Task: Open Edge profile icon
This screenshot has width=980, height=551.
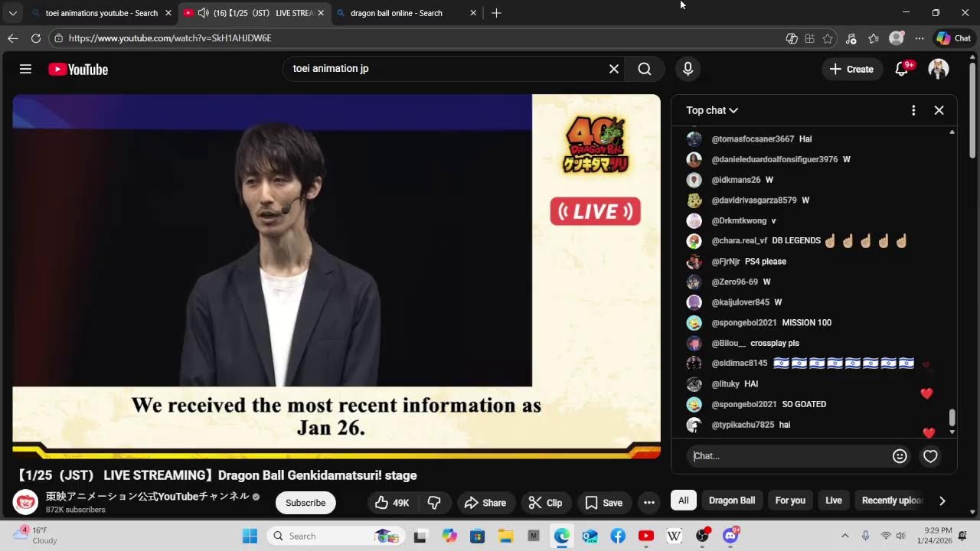Action: coord(897,38)
